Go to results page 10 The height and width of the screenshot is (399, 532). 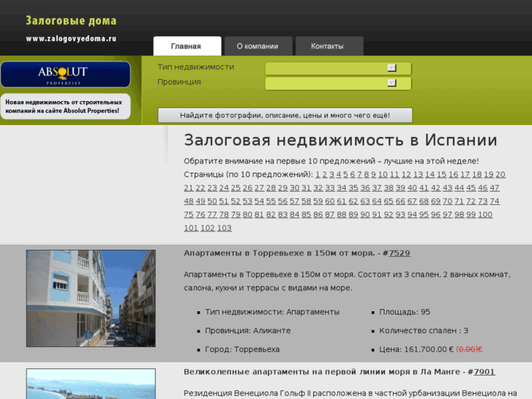click(383, 174)
